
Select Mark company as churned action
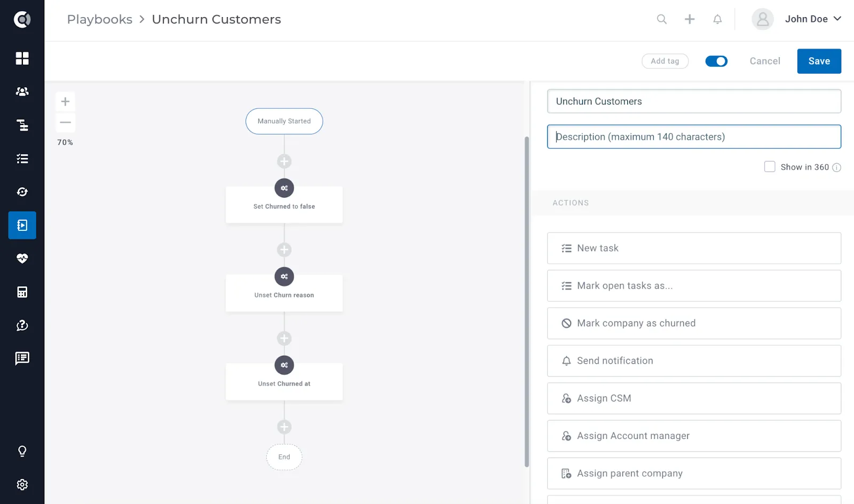point(694,323)
